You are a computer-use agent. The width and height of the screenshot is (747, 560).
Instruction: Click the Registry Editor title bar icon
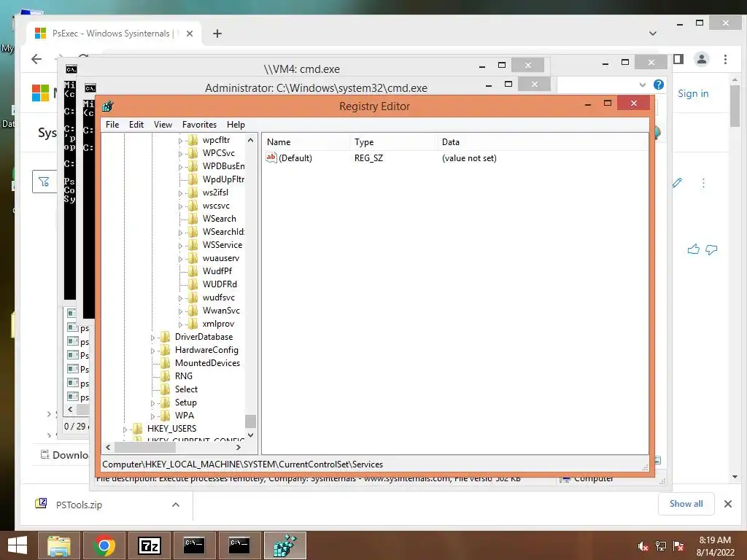[108, 106]
